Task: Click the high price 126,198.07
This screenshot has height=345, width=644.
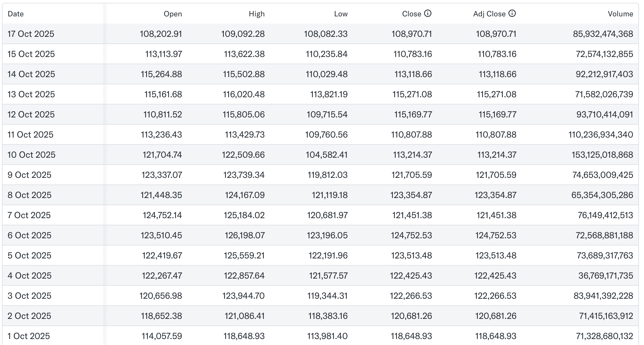Action: 245,235
